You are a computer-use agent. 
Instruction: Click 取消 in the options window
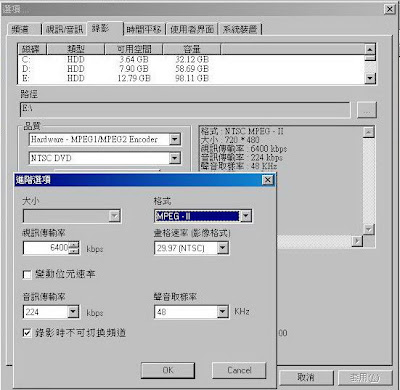[x=306, y=377]
